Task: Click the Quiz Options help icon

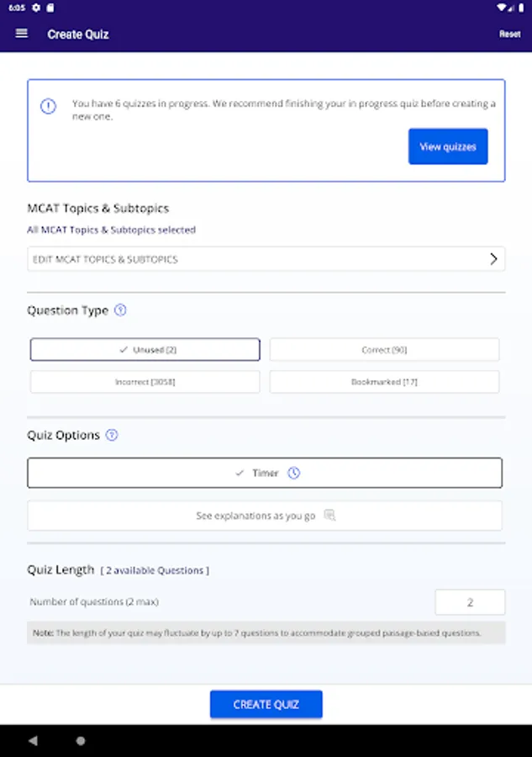Action: click(x=112, y=436)
